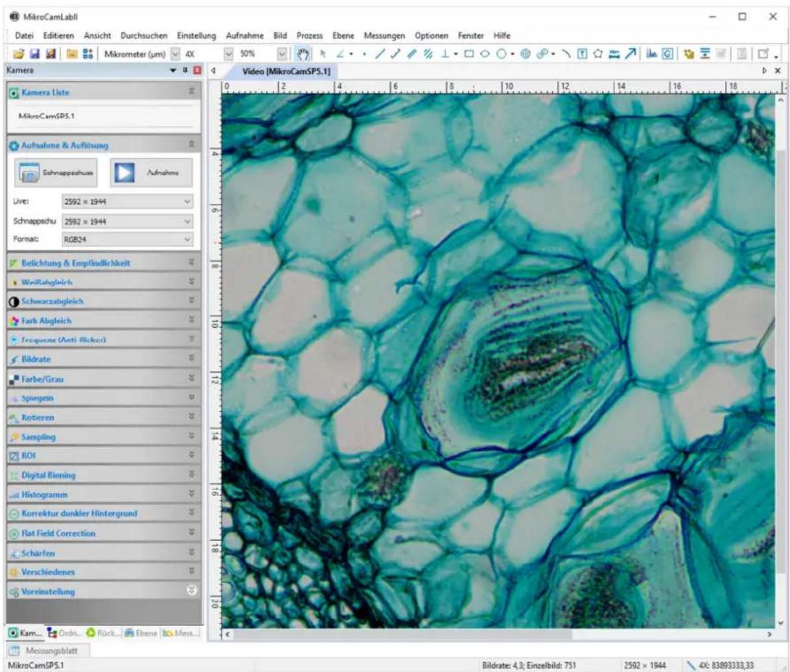Click the open file folder icon
Viewport: 790px width, 672px height.
click(x=19, y=54)
